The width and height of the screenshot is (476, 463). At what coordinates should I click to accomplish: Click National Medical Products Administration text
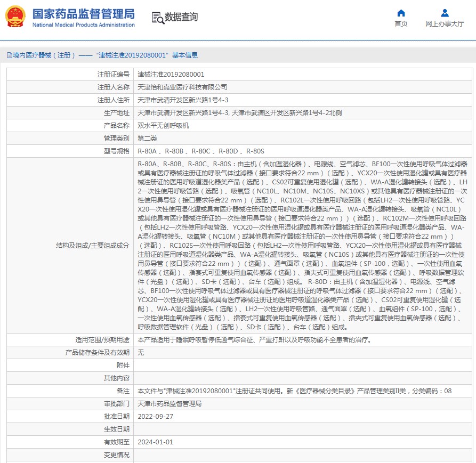84,25
